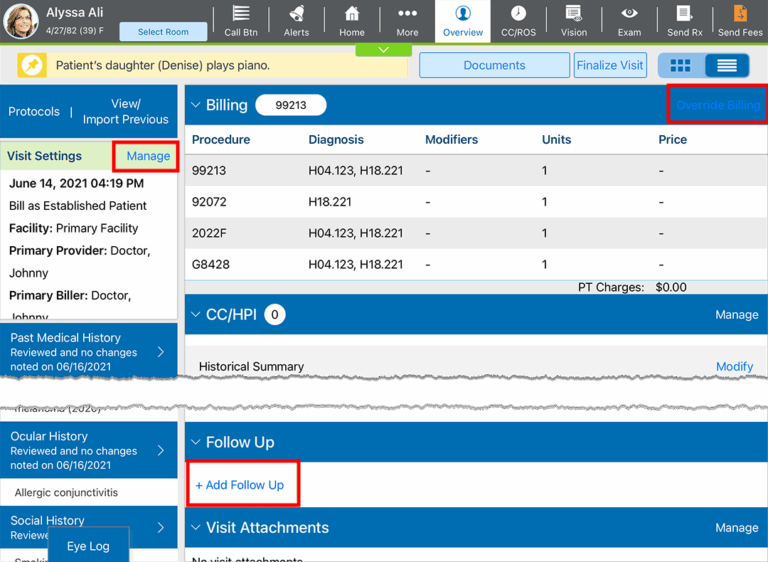Click the Finalize Visit button
768x562 pixels.
click(610, 66)
